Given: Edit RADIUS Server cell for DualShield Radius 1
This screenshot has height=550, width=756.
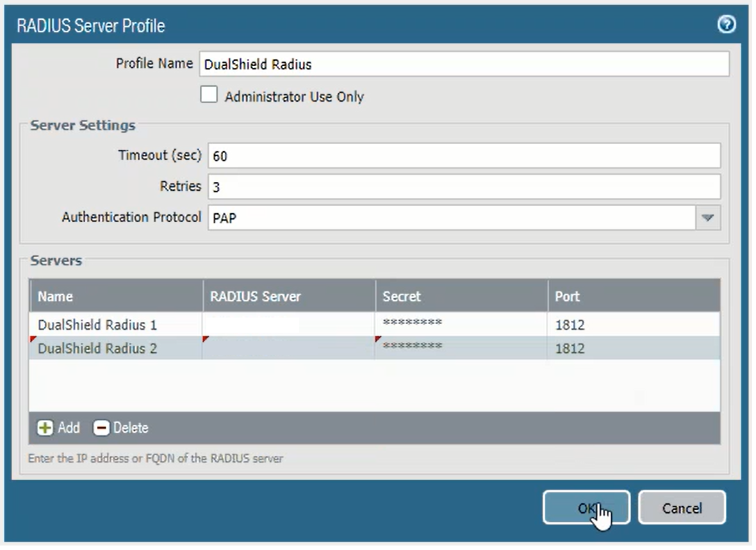Looking at the screenshot, I should (289, 325).
